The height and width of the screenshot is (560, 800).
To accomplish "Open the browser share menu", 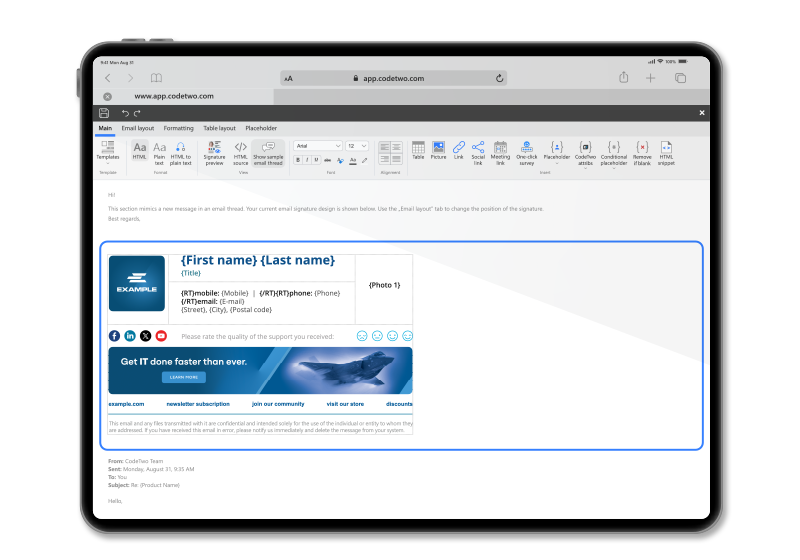I will [623, 78].
